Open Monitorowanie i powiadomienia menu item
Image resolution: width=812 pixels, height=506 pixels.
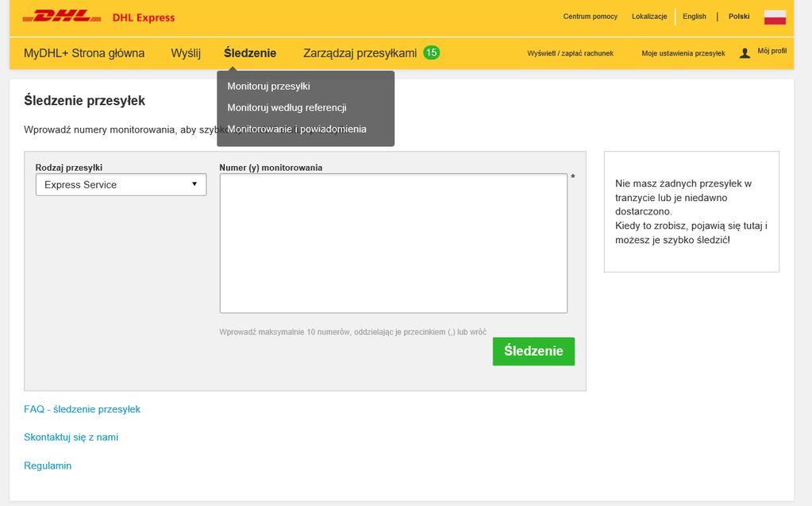[x=297, y=129]
